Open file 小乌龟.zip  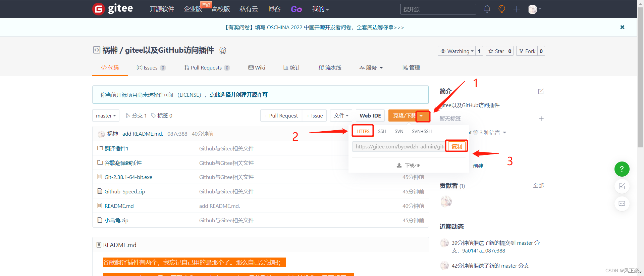116,220
